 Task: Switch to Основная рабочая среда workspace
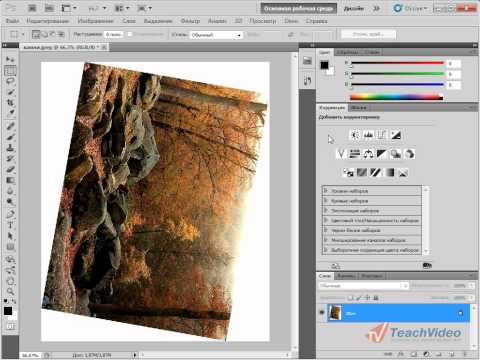tap(299, 9)
